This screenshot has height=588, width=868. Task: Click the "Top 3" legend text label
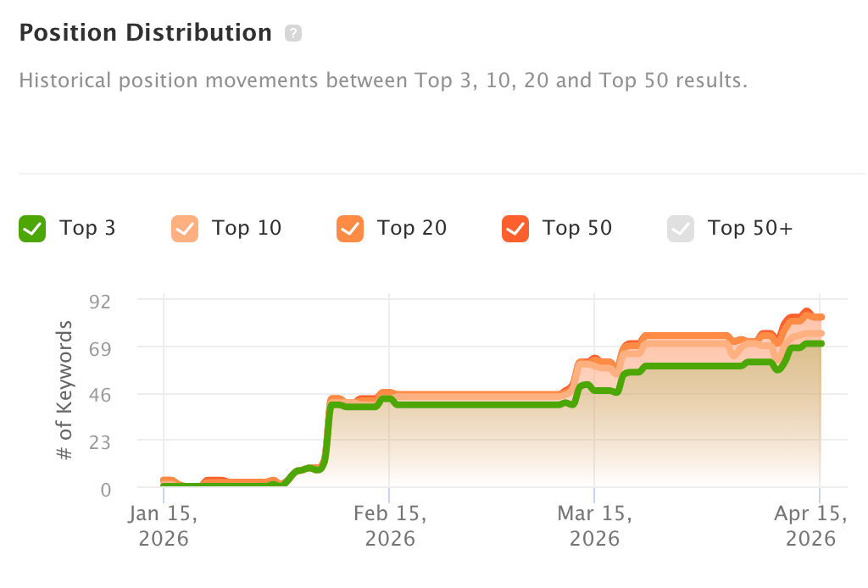point(87,228)
